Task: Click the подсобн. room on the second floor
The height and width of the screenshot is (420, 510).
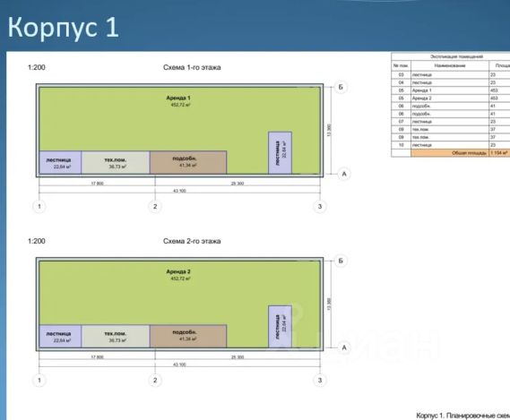Action: (x=188, y=336)
